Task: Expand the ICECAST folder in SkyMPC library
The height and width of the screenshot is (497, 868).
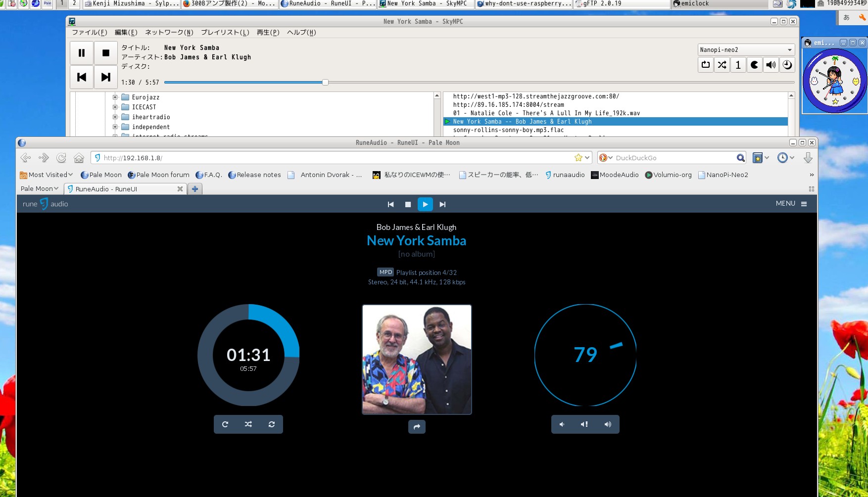Action: (114, 107)
